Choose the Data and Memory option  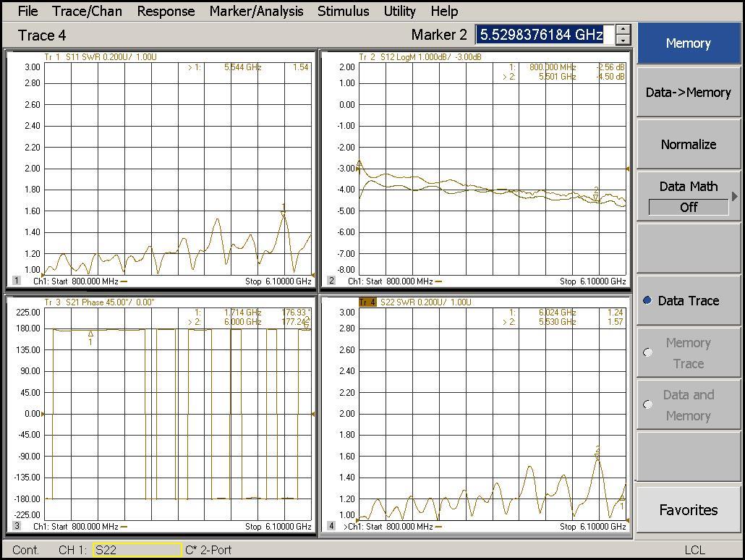coord(647,405)
